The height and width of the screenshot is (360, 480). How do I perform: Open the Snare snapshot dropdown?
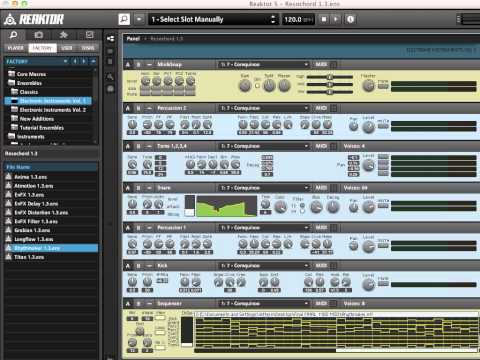[263, 188]
